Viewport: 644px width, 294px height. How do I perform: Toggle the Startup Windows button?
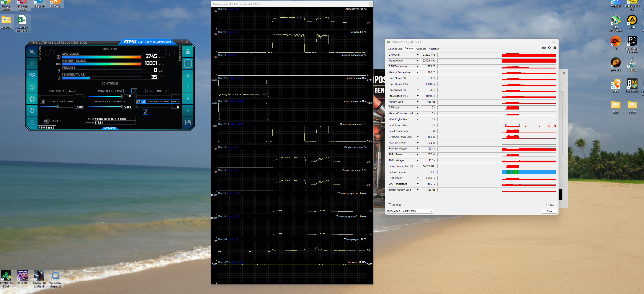pos(46,121)
